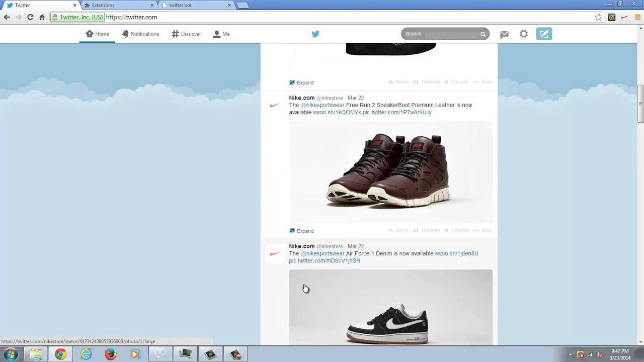The height and width of the screenshot is (362, 644).
Task: Open the Chrome hamburger menu
Action: [x=636, y=17]
